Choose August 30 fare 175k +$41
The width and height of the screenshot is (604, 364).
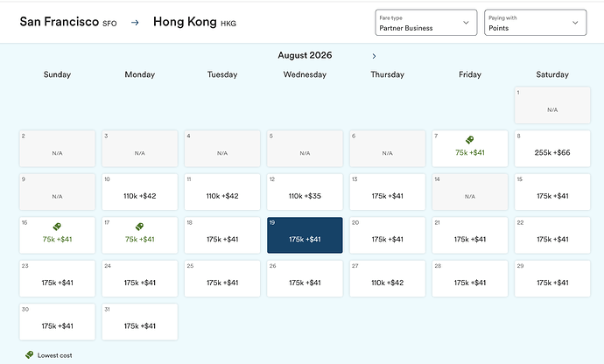tap(57, 322)
